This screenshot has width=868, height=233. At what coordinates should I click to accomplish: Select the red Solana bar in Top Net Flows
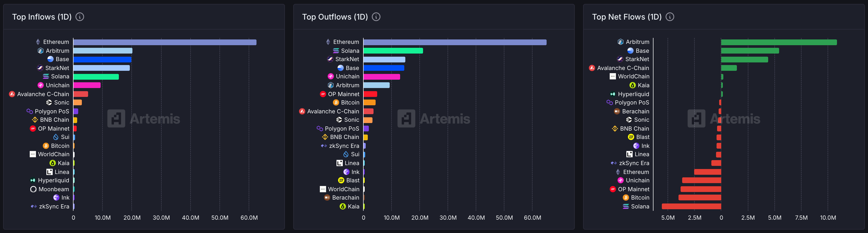(x=692, y=206)
